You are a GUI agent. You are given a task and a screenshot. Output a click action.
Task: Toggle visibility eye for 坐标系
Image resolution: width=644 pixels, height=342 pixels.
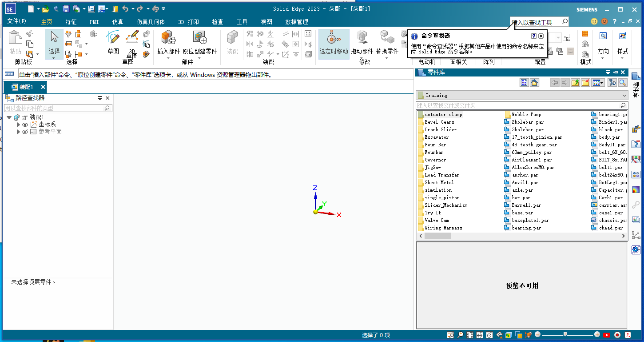click(25, 125)
